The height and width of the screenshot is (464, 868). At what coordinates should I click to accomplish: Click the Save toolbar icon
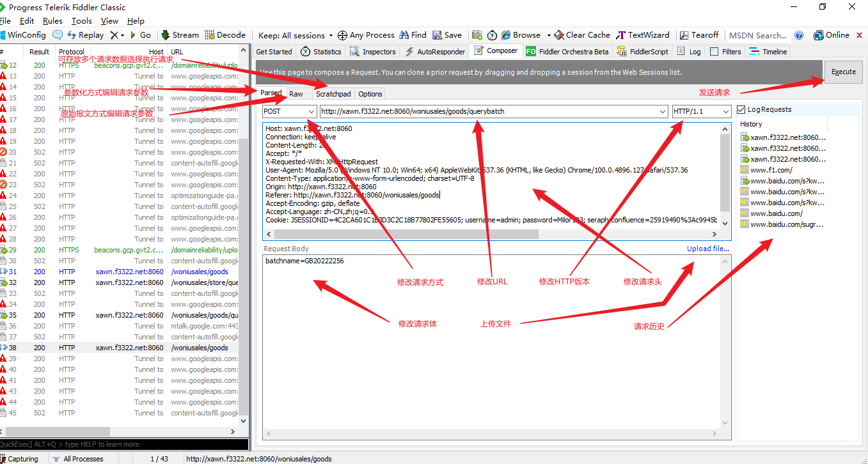coord(438,35)
